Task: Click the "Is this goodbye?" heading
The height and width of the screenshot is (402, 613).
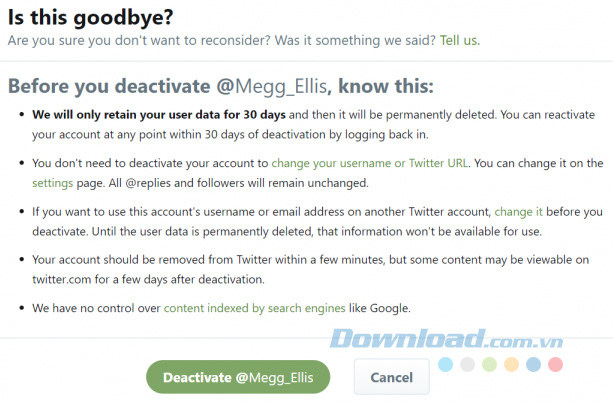Action: pos(78,16)
